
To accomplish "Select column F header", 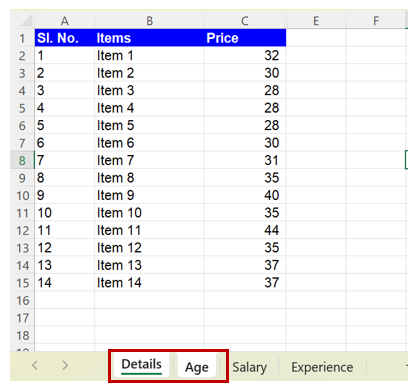I will (x=376, y=21).
